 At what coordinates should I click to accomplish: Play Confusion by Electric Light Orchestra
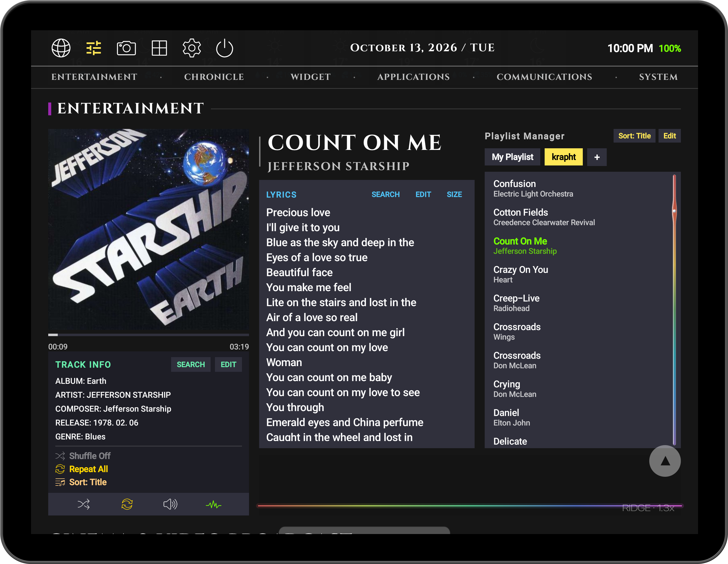pyautogui.click(x=580, y=188)
